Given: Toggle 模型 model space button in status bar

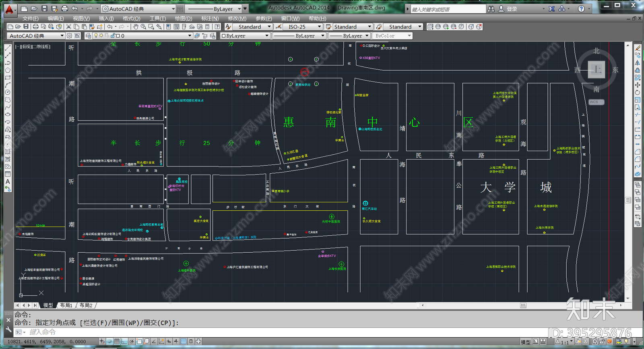Looking at the screenshot, I should click(525, 342).
